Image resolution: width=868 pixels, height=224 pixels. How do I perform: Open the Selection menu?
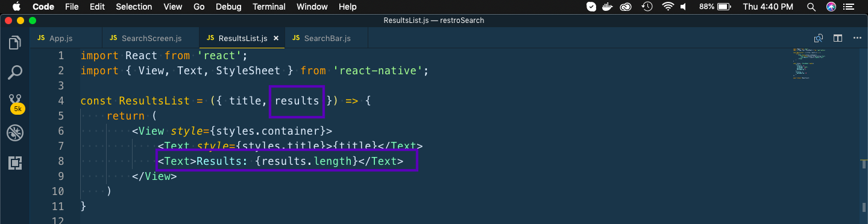tap(134, 7)
